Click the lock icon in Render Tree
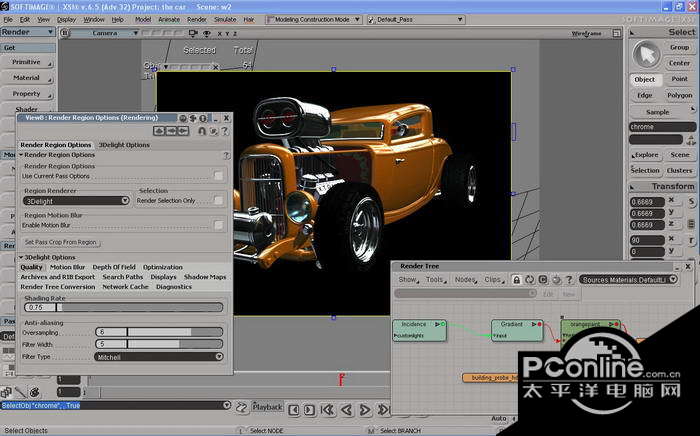This screenshot has height=436, width=700. coord(515,280)
